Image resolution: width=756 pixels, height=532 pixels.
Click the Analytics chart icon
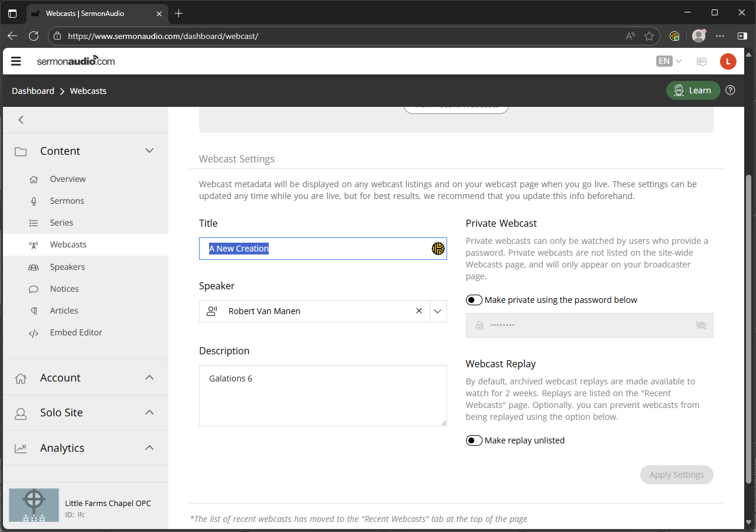(21, 448)
